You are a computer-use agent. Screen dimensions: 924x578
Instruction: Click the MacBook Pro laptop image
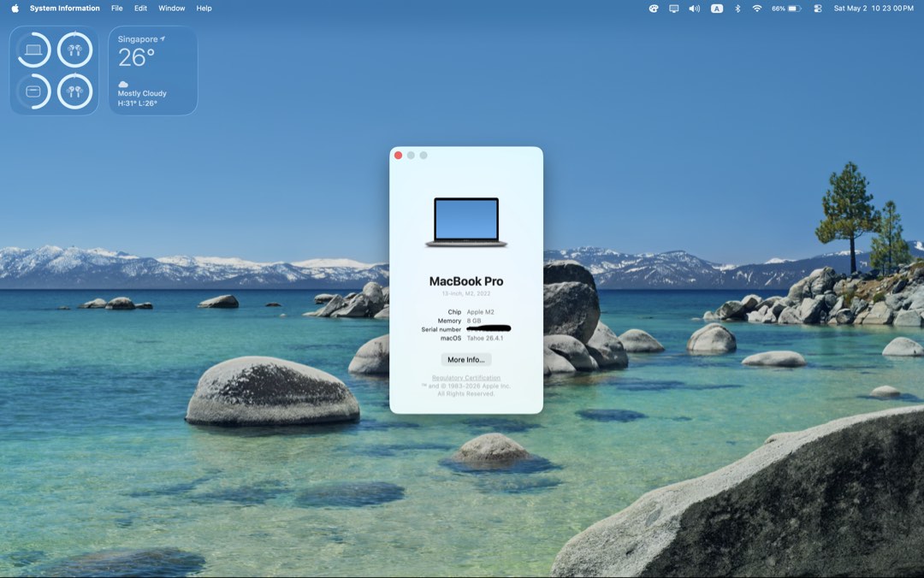point(466,222)
